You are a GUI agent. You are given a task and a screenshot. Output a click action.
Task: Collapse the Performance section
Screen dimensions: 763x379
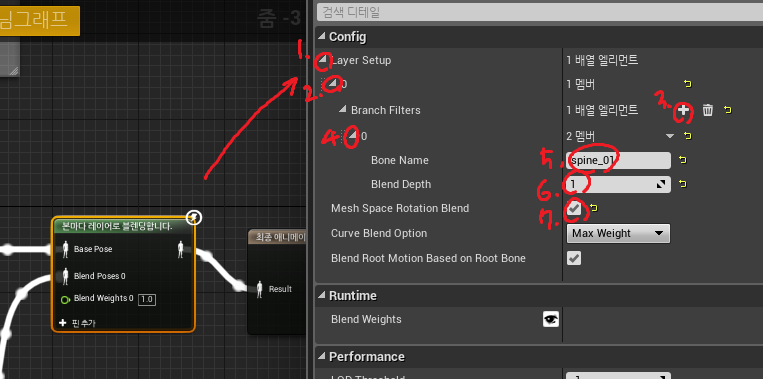(322, 357)
